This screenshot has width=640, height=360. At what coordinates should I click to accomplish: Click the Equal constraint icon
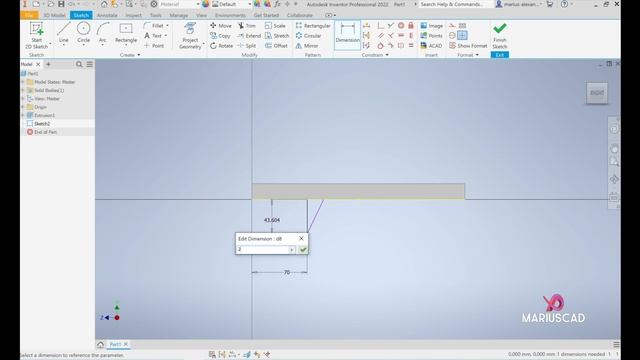pos(411,45)
